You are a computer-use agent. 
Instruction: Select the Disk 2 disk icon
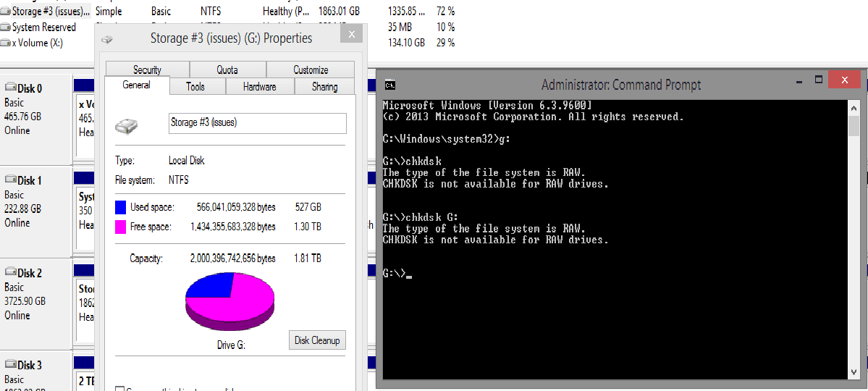coord(10,273)
